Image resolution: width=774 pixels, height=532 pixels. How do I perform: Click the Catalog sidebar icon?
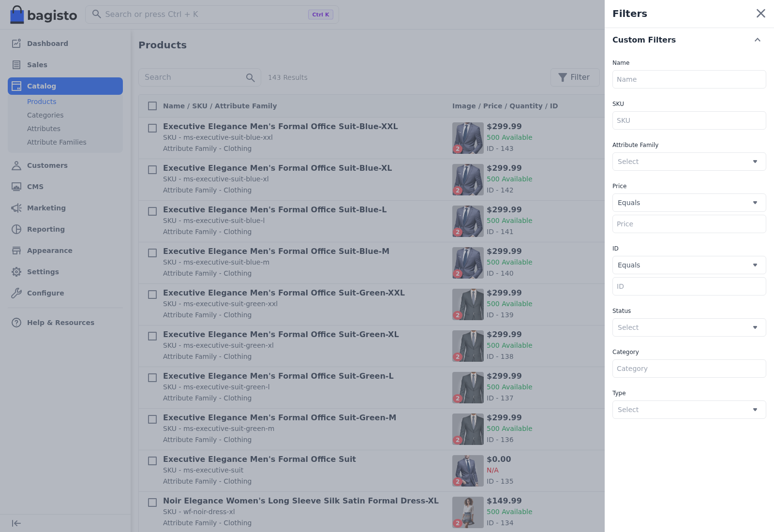coord(16,86)
